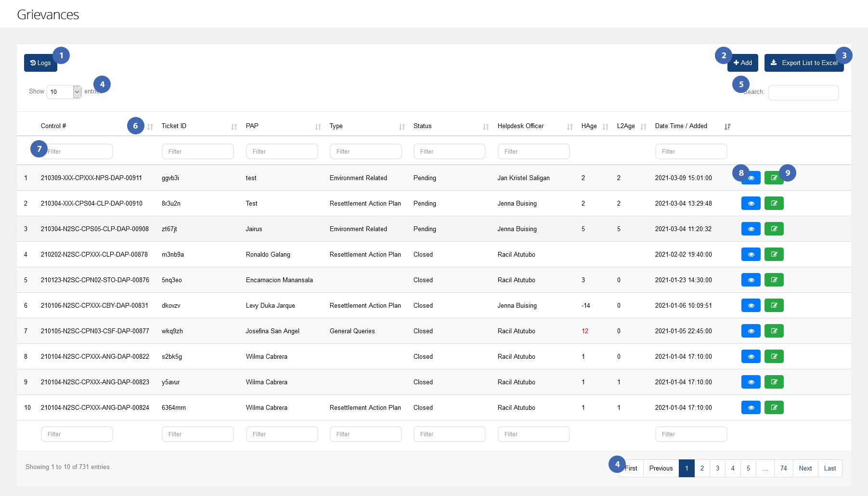Jump to page 74 in pagination
Viewport: 868px width, 496px height.
pos(783,468)
